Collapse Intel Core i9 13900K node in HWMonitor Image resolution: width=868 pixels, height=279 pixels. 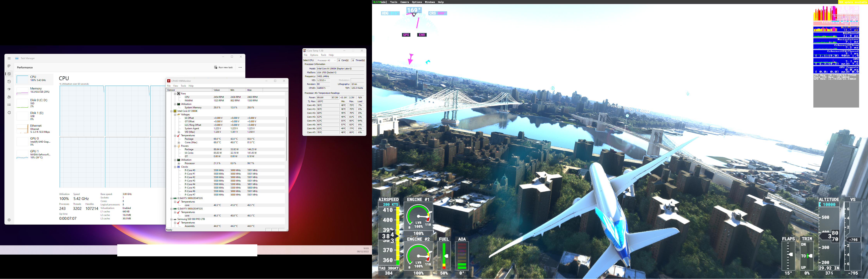[x=171, y=111]
